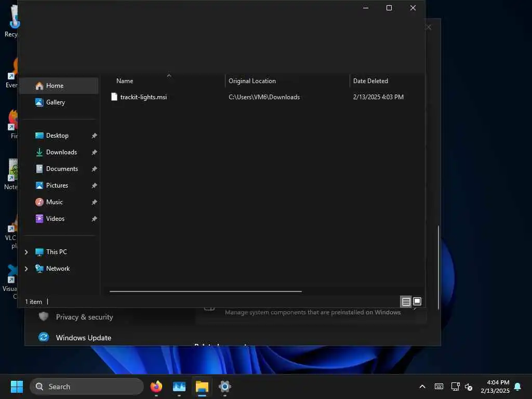The image size is (532, 399).
Task: Sort by Original Location column header
Action: pos(287,81)
